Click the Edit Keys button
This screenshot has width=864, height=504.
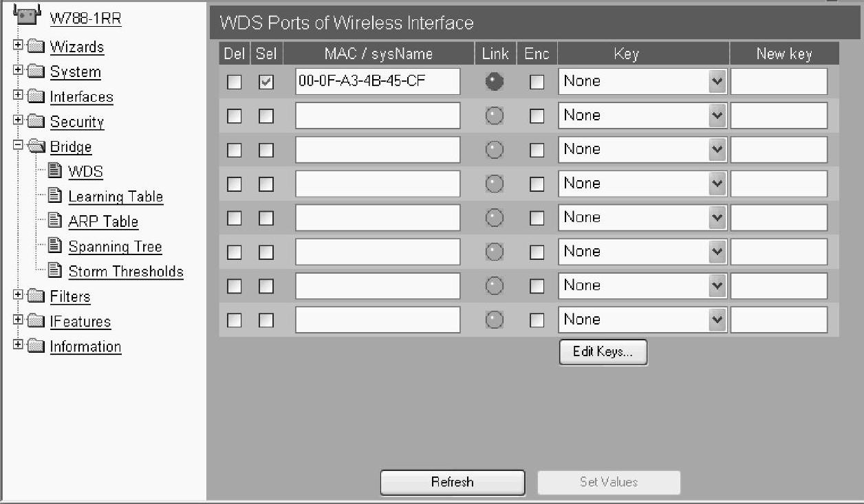(603, 352)
